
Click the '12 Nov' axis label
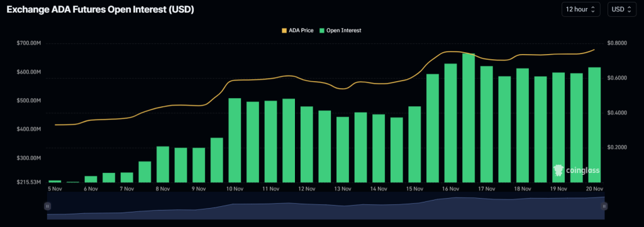tap(307, 189)
